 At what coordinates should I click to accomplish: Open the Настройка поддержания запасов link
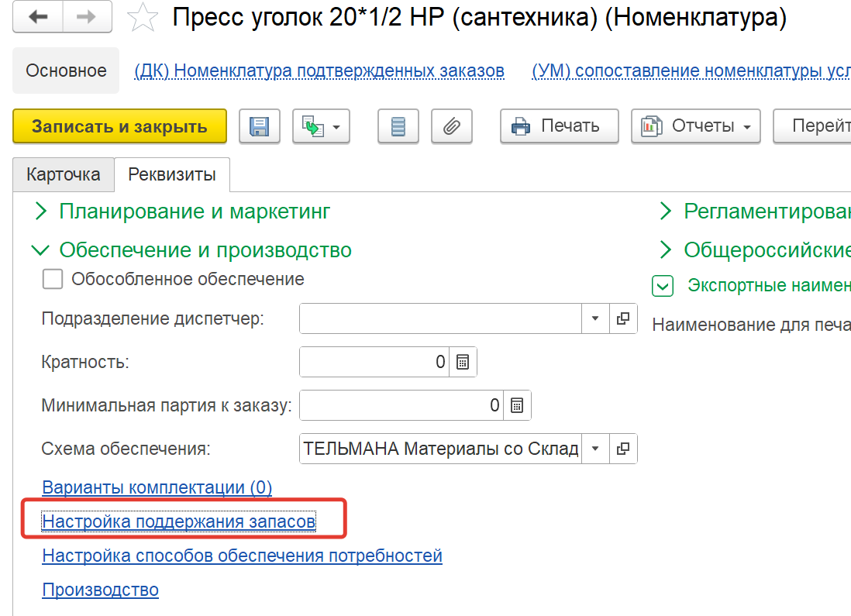tap(178, 521)
